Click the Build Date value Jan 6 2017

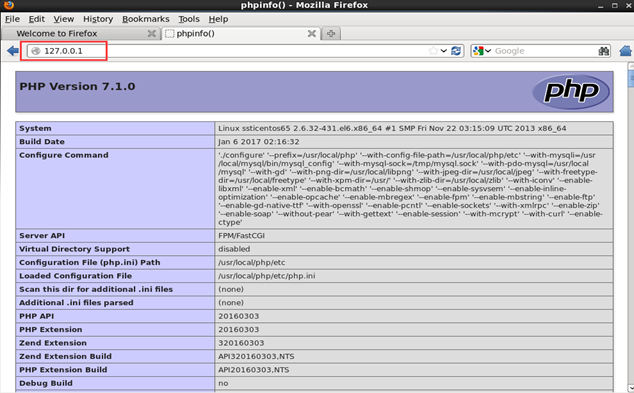coord(259,142)
